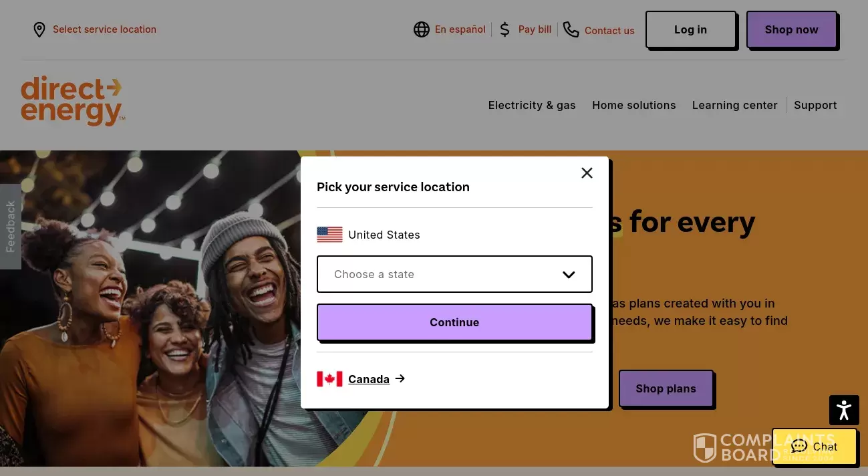Viewport: 868px width, 476px height.
Task: Click the location pin icon
Action: coord(39,29)
